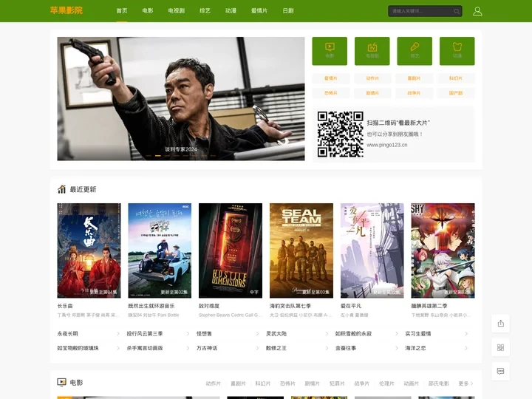Click the 最近更新 chart icon

pos(61,189)
